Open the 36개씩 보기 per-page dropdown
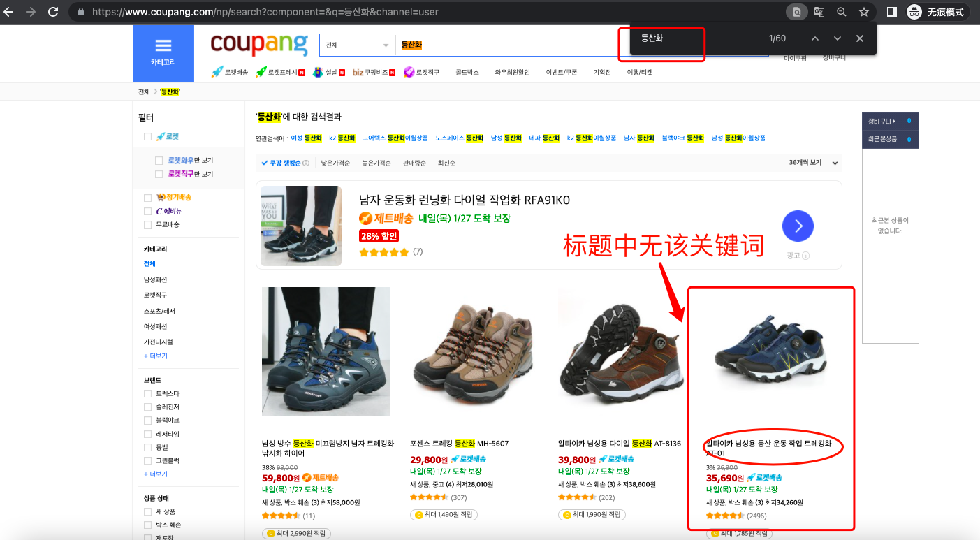980x540 pixels. [814, 163]
